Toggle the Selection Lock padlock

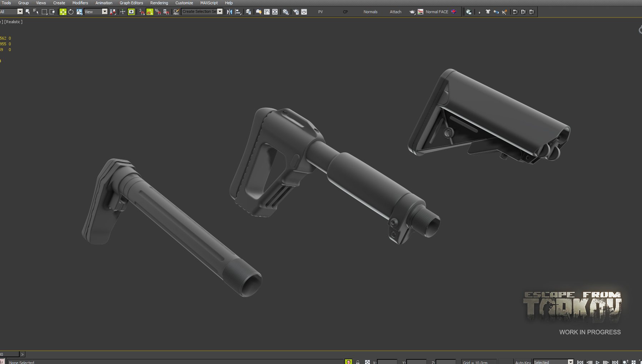coord(358,362)
